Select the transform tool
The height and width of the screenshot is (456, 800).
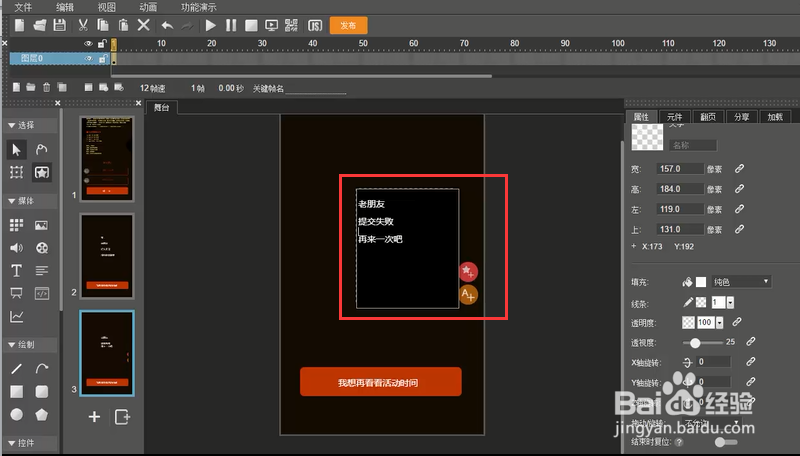pos(16,172)
